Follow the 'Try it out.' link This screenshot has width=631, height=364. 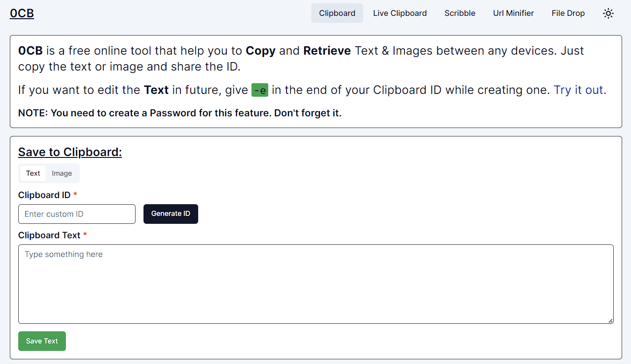tap(580, 90)
